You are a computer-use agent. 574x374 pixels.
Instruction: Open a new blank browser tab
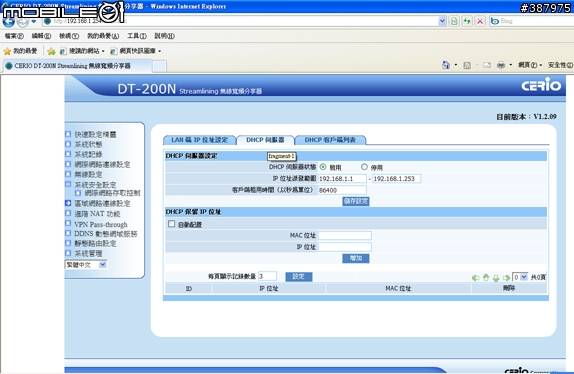click(159, 66)
